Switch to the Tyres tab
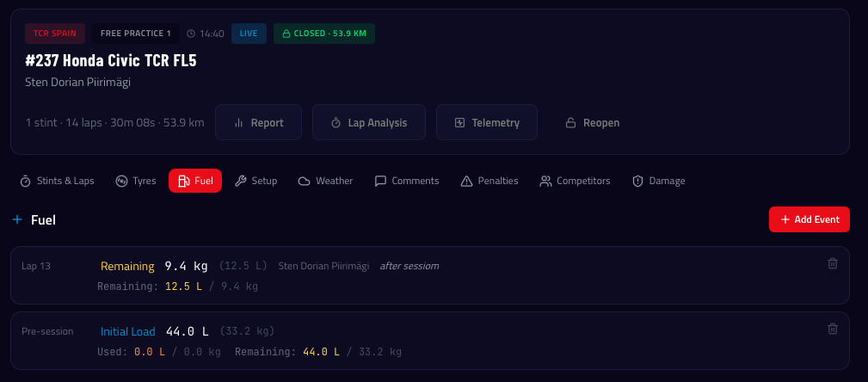The height and width of the screenshot is (382, 868). click(136, 181)
